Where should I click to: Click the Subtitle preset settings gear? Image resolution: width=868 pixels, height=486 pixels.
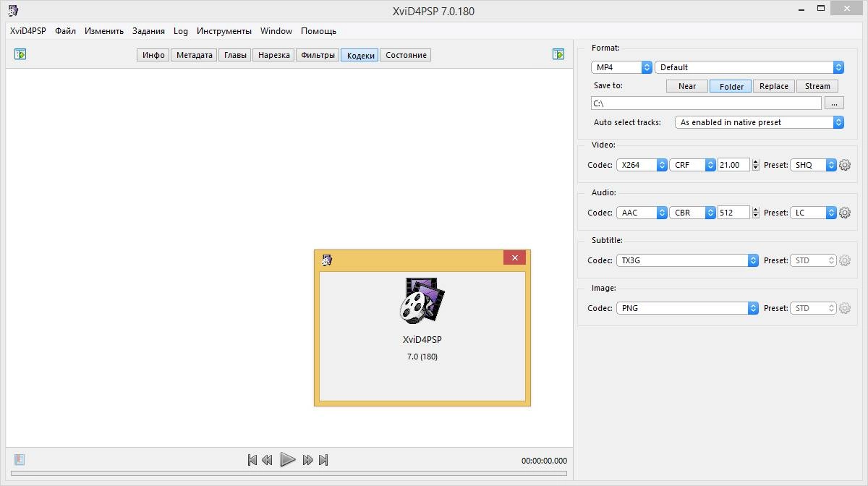tap(844, 260)
